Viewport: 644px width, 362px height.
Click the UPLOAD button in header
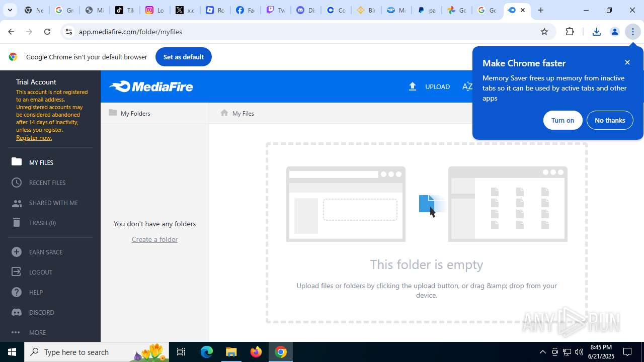[x=429, y=86]
